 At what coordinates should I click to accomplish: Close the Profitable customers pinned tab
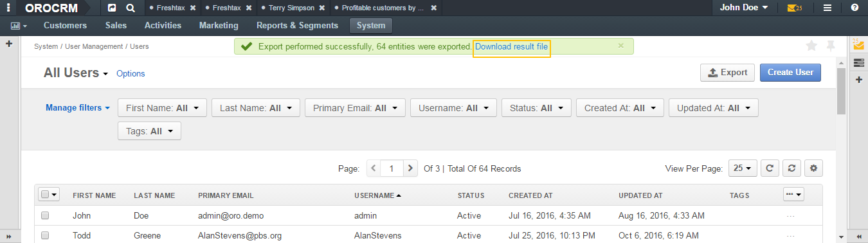434,8
